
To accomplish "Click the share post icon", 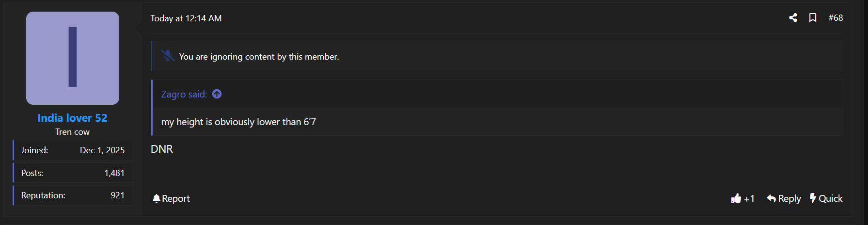I will pyautogui.click(x=793, y=18).
